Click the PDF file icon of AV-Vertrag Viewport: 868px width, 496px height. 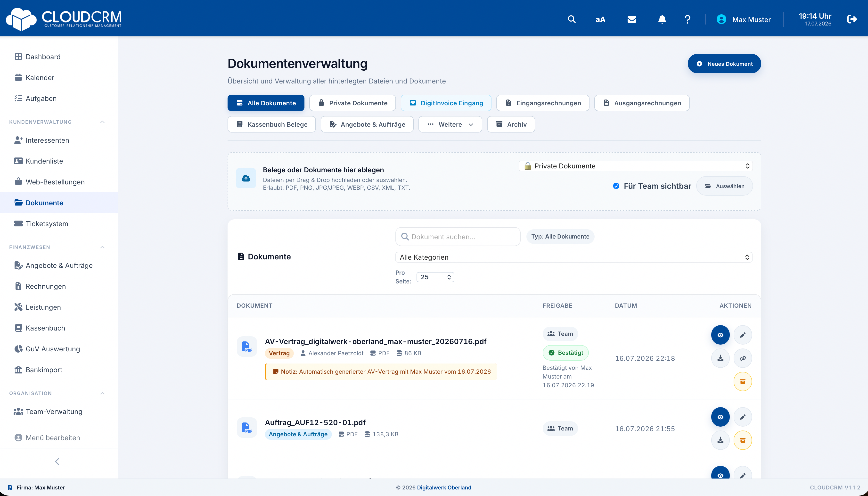pos(246,347)
